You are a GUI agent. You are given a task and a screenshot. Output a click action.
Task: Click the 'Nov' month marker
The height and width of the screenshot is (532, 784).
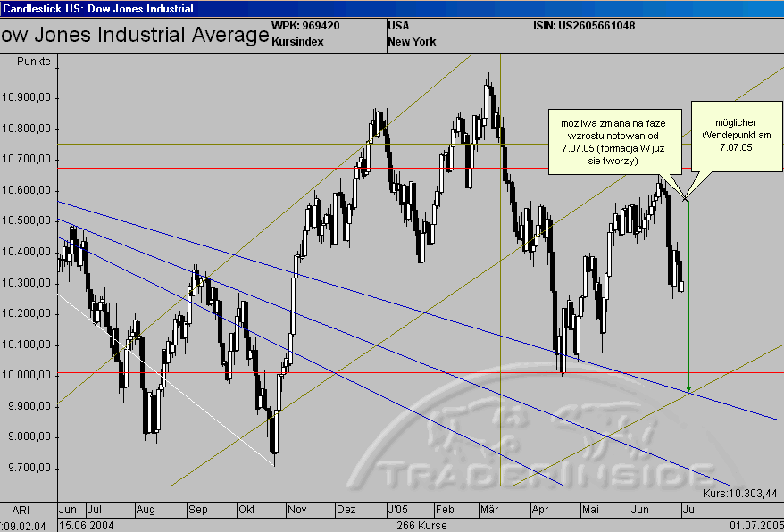coord(297,510)
